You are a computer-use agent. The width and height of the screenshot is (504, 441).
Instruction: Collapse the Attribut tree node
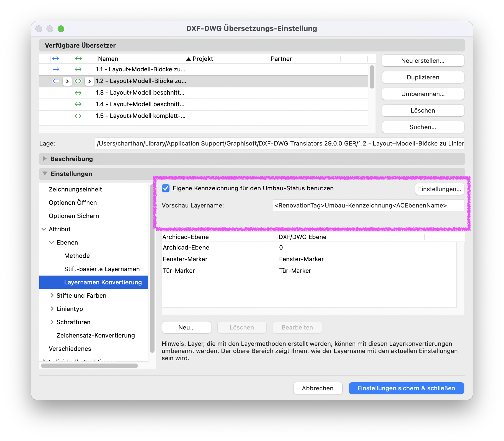44,229
